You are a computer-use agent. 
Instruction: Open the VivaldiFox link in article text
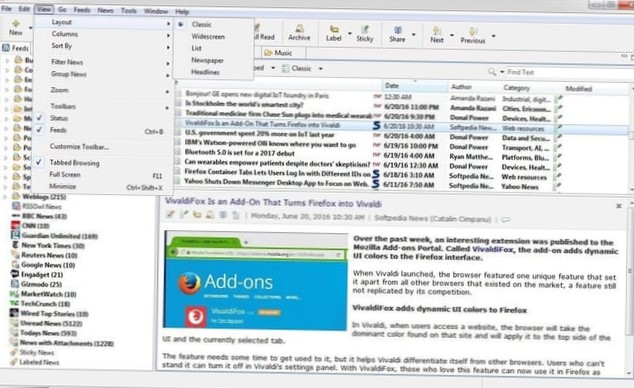coord(492,250)
